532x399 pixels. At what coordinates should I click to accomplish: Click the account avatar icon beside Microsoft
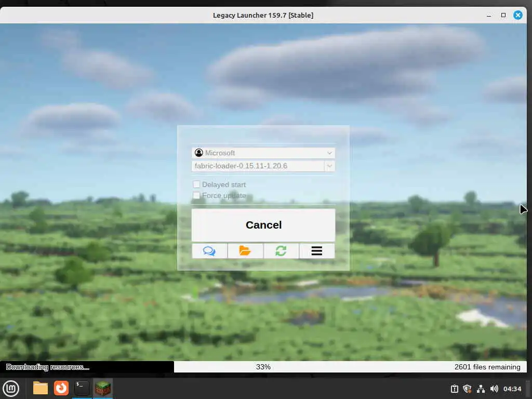pos(199,153)
